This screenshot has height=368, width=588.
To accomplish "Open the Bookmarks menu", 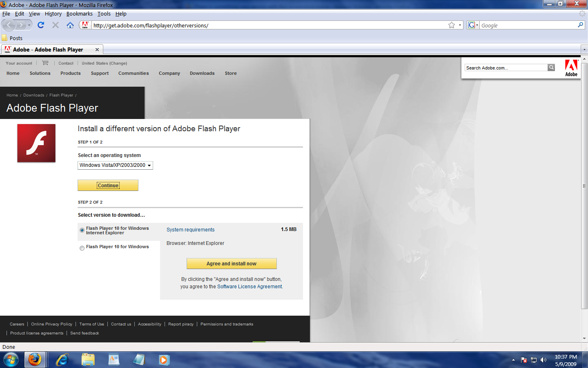I will 80,13.
